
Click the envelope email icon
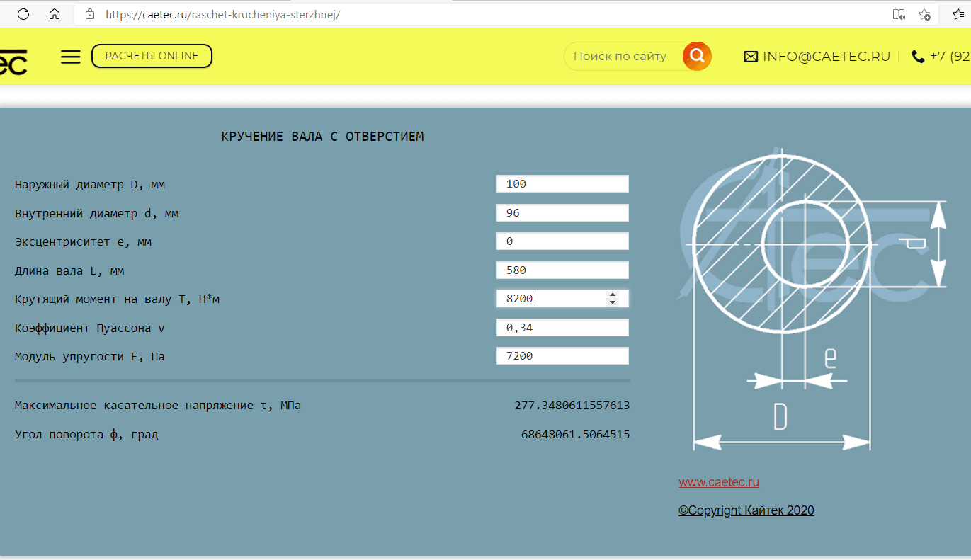coord(751,57)
